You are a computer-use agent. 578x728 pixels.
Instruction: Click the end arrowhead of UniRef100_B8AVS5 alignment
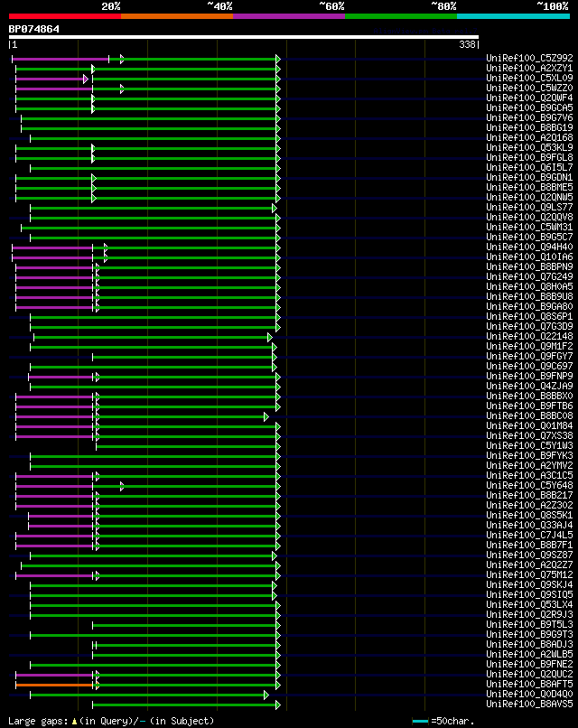(x=278, y=705)
